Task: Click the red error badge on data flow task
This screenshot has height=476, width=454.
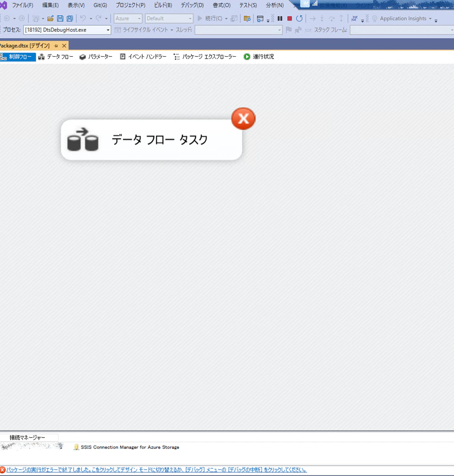Action: tap(243, 119)
